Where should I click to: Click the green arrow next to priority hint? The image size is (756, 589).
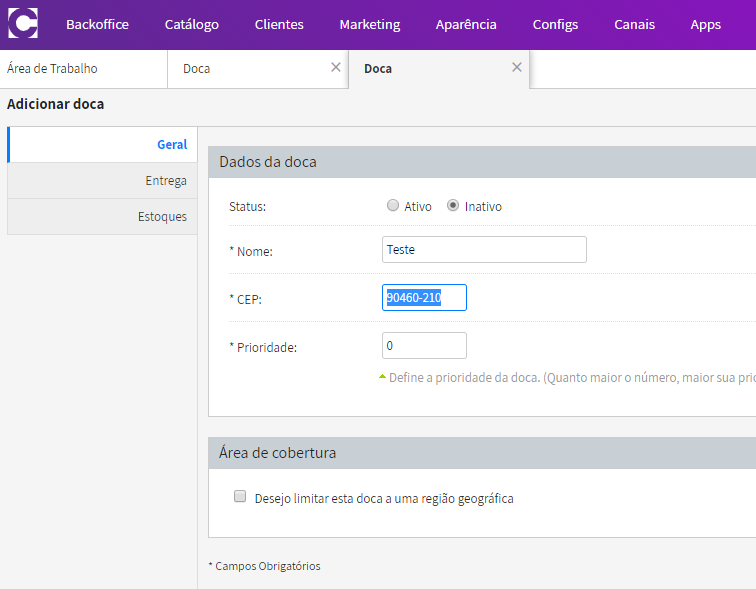[382, 376]
